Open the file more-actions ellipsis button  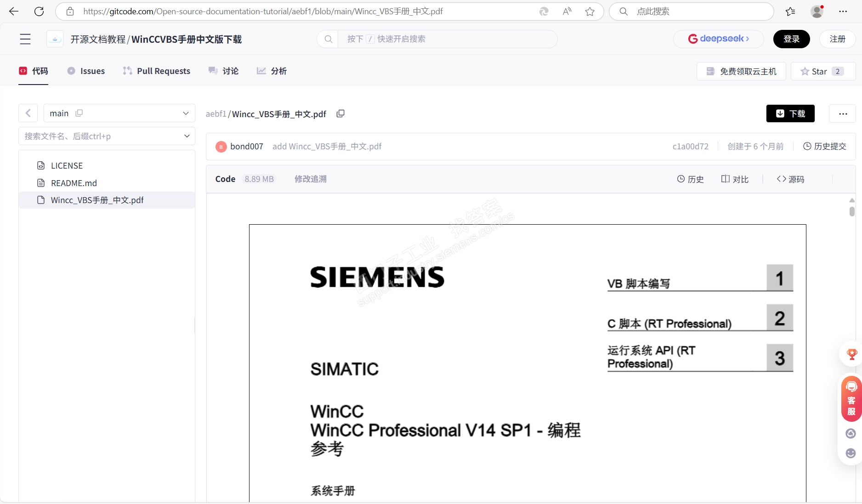(x=843, y=113)
